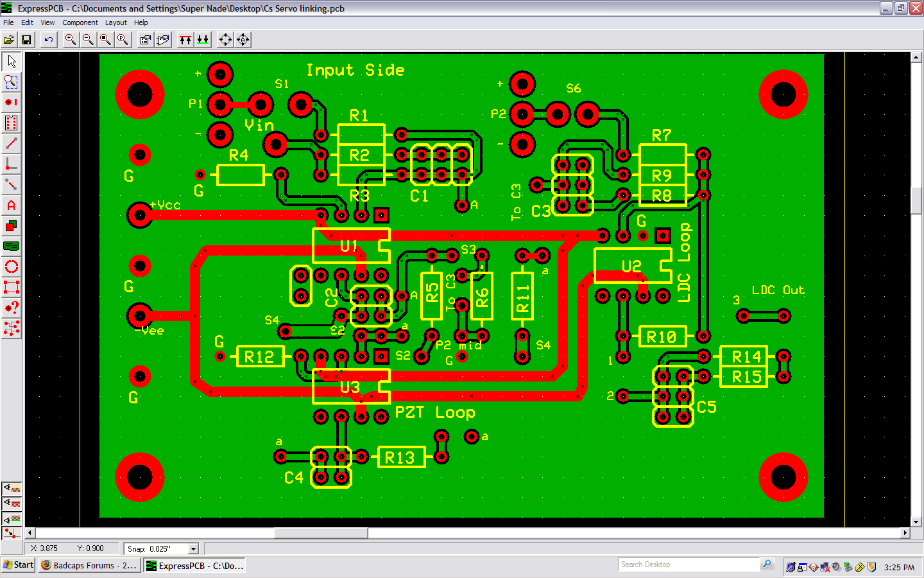Select the arrow pointer tool
Image resolution: width=924 pixels, height=578 pixels.
(12, 62)
